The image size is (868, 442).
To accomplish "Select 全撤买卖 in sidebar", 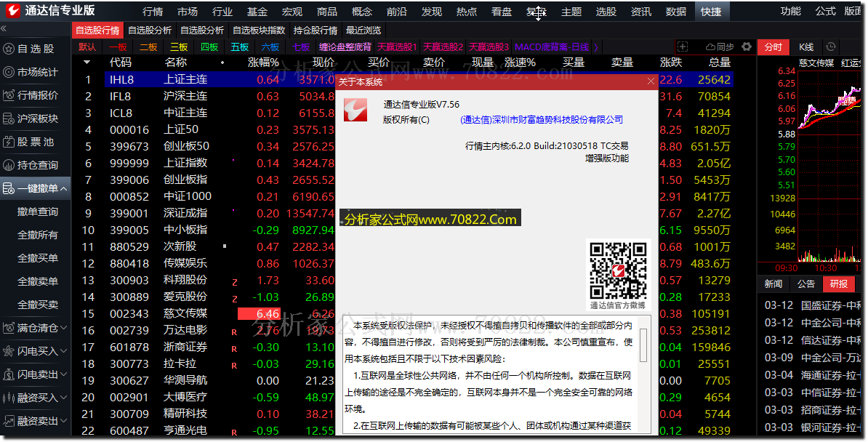I will click(x=38, y=305).
